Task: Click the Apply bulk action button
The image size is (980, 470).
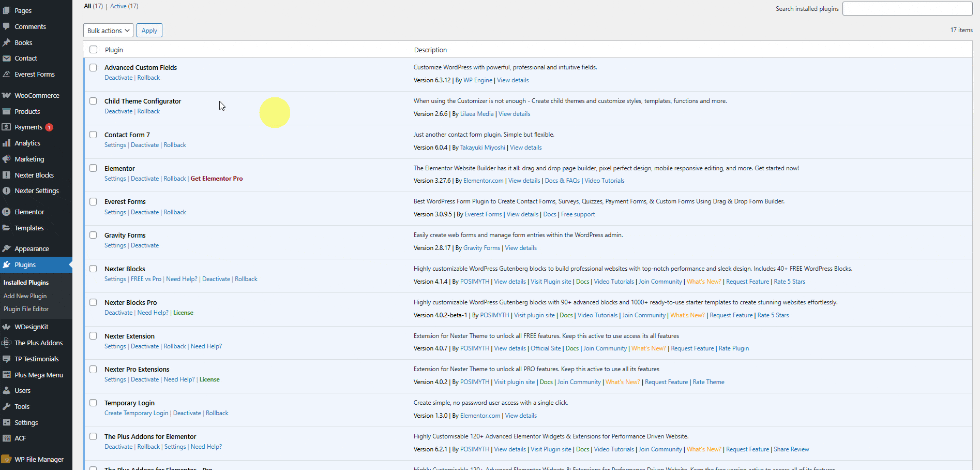Action: tap(149, 31)
